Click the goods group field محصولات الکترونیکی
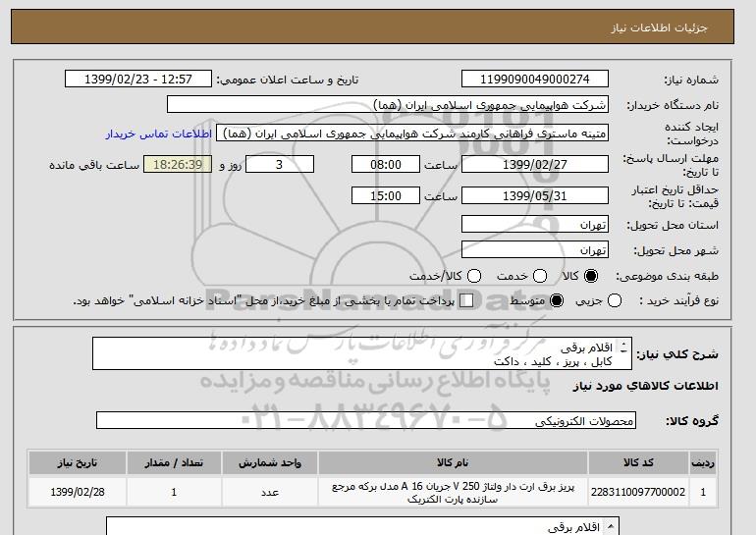Viewport: 756px width, 535px height. click(x=366, y=420)
